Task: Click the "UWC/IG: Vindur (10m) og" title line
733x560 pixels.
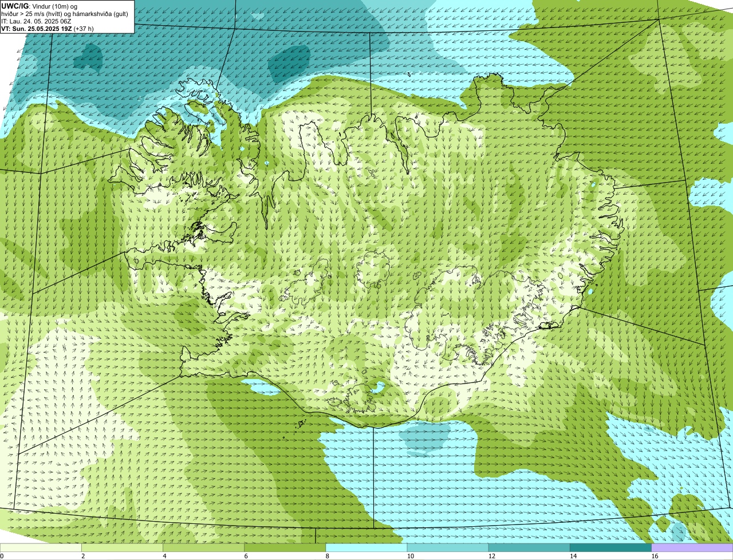Action: click(x=39, y=6)
